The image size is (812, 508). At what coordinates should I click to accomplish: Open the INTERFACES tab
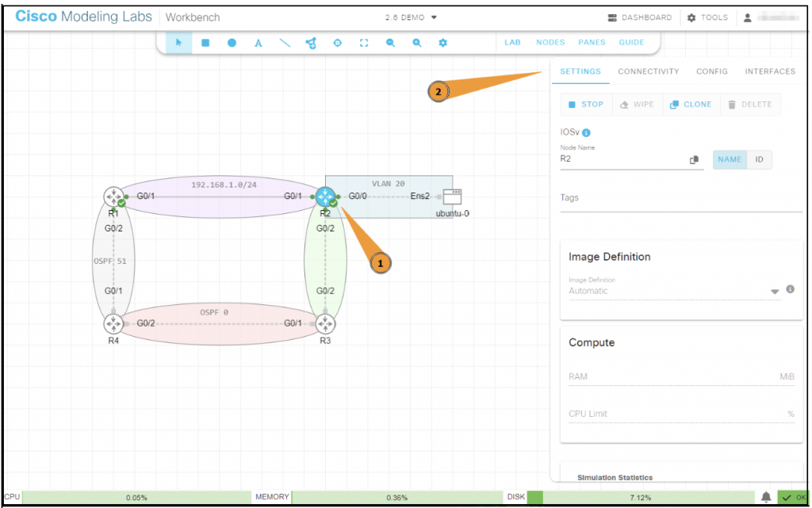tap(769, 71)
